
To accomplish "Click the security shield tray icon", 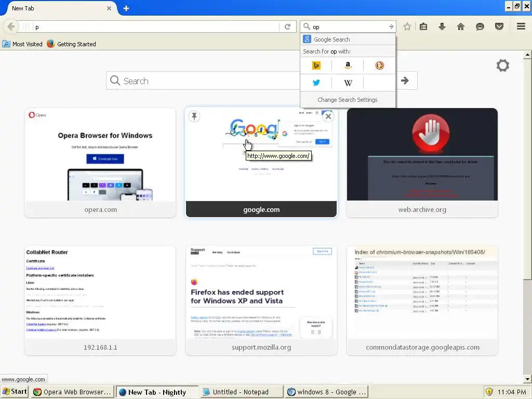I will 489,392.
